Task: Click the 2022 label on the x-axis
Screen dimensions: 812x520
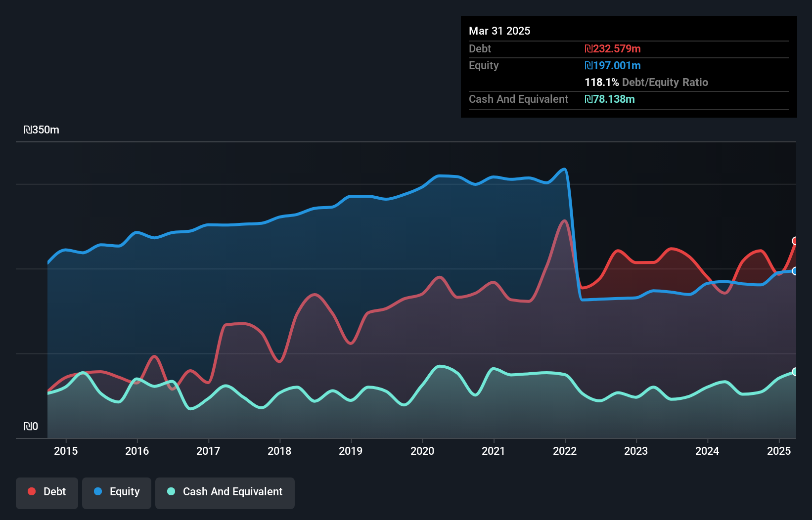Action: pos(564,451)
